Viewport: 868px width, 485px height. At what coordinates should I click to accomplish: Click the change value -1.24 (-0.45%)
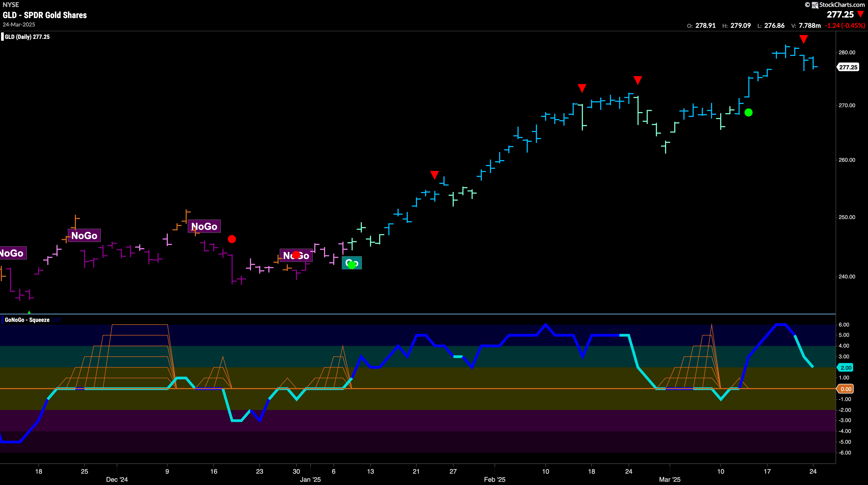[845, 26]
